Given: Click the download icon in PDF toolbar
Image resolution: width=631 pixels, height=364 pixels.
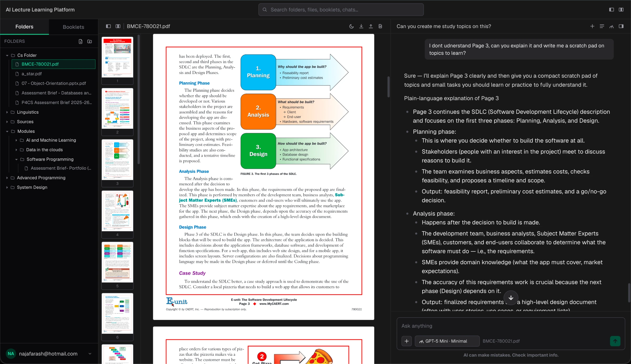Looking at the screenshot, I should pyautogui.click(x=361, y=26).
